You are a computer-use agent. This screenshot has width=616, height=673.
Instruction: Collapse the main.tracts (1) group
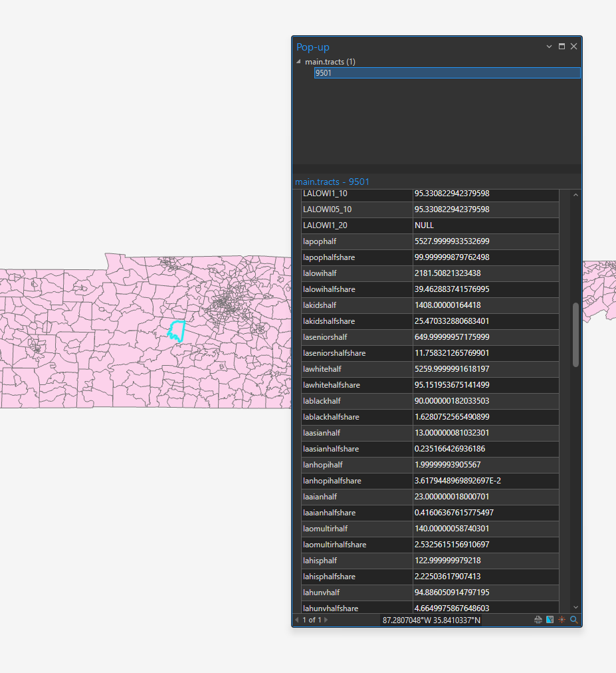point(298,61)
